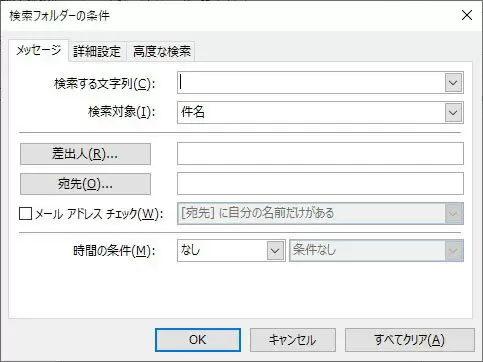Click the 検索フォルダーの条件 title bar

[233, 15]
